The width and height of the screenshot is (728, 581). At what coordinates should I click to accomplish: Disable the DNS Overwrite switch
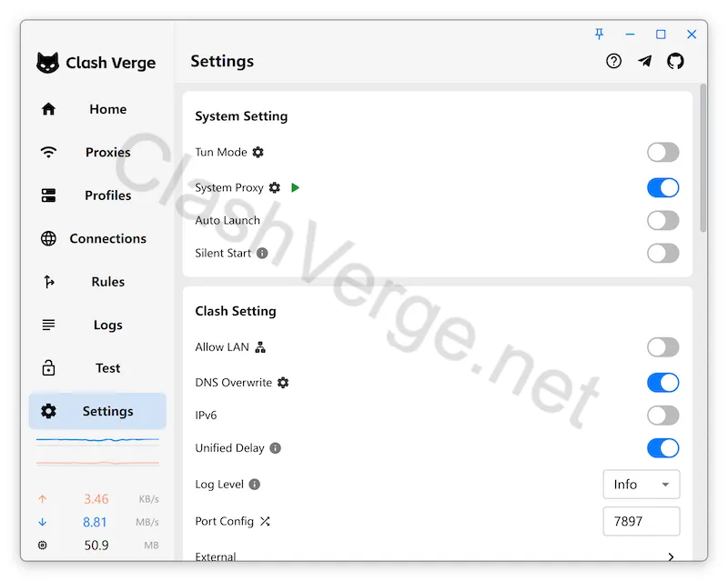[663, 383]
